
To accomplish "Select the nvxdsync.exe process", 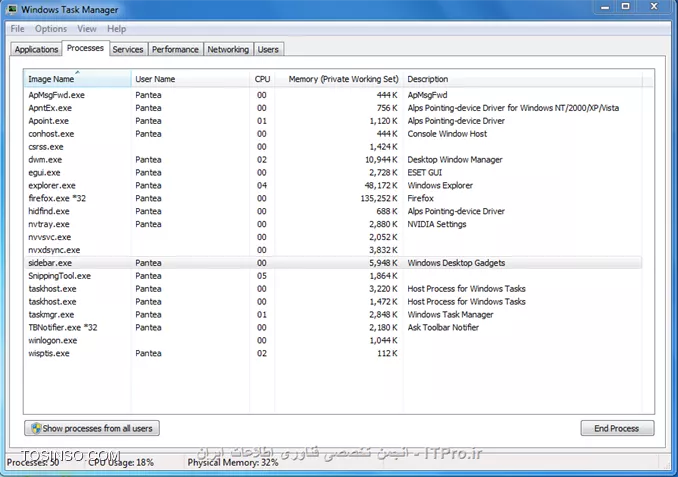I will coord(333,250).
